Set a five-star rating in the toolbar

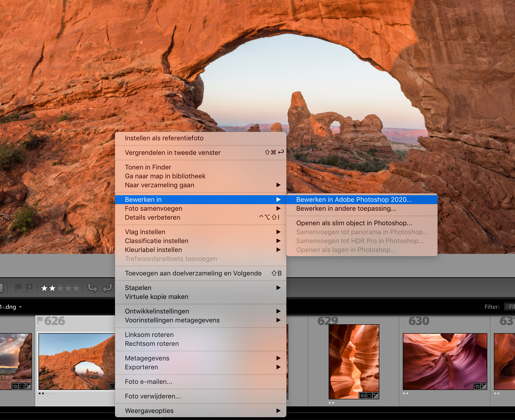point(76,288)
